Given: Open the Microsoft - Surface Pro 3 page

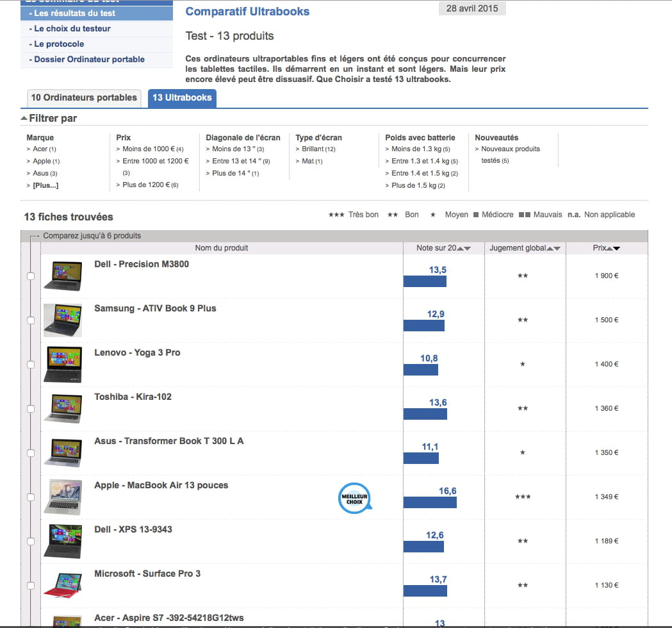Looking at the screenshot, I should point(147,574).
